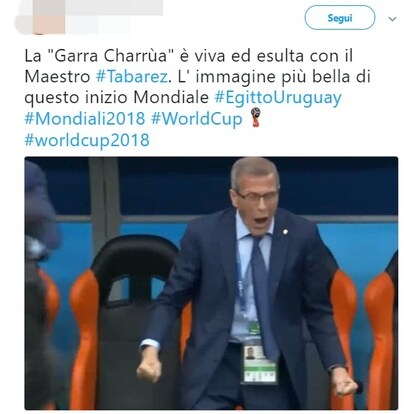Click the coach's face in the photo

tap(259, 204)
